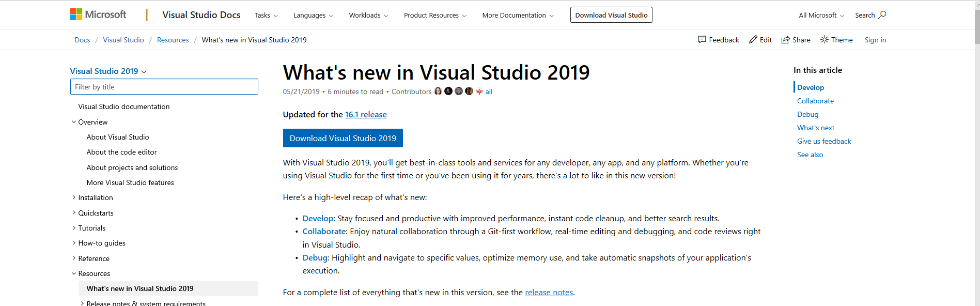This screenshot has height=306, width=980.
Task: Jump to See also section
Action: pos(810,155)
